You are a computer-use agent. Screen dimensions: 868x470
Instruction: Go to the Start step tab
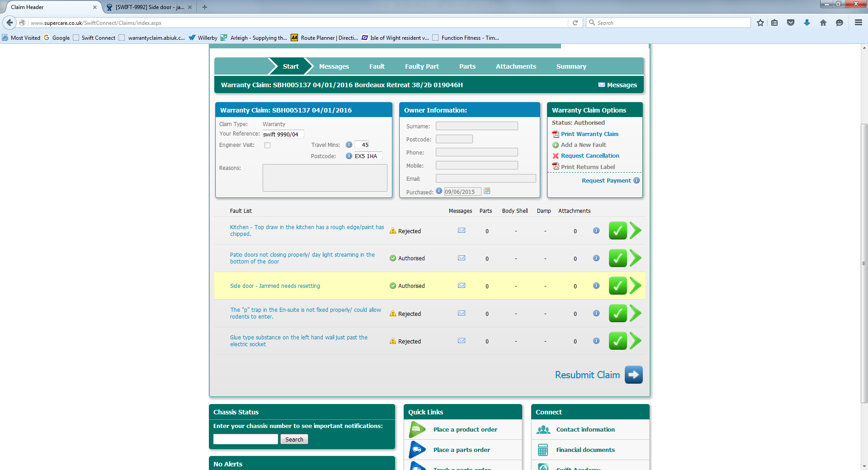tap(291, 66)
